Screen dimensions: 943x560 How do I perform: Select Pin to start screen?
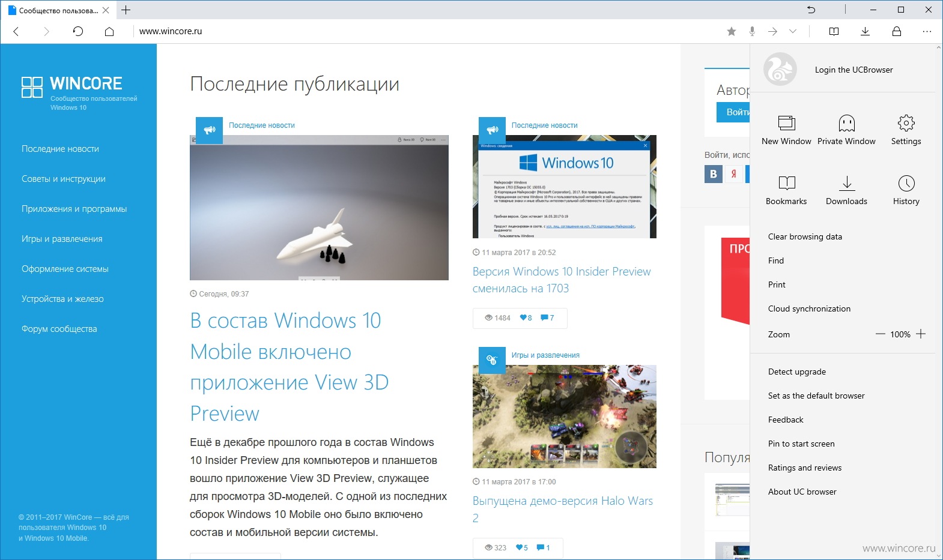point(801,444)
